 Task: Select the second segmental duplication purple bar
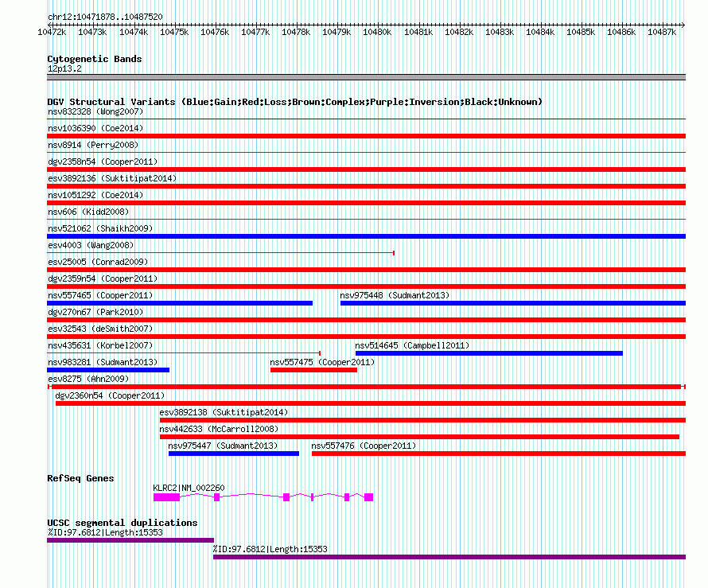pyautogui.click(x=449, y=557)
